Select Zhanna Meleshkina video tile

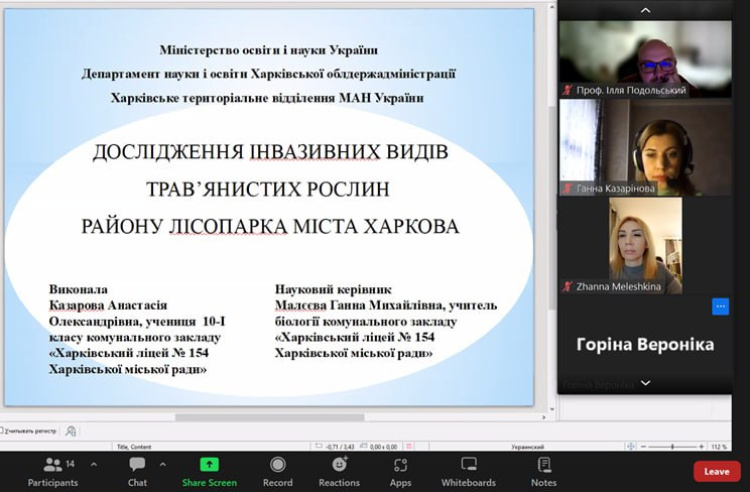(645, 246)
